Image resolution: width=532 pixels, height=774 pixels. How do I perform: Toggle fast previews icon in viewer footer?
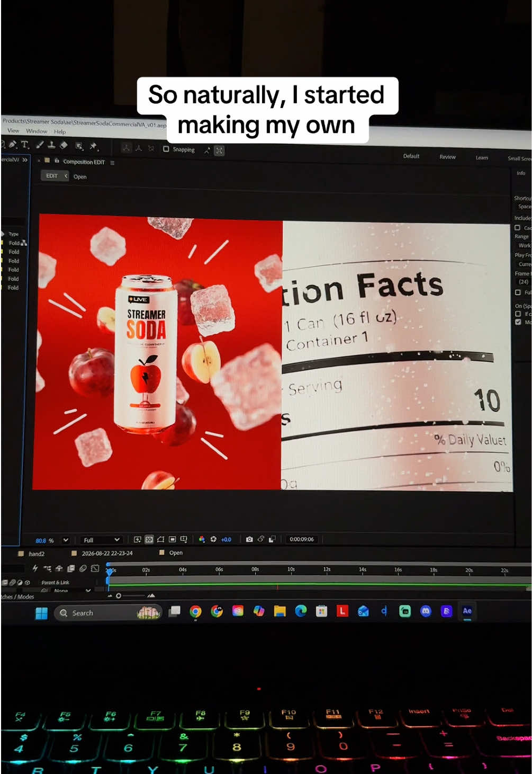138,539
